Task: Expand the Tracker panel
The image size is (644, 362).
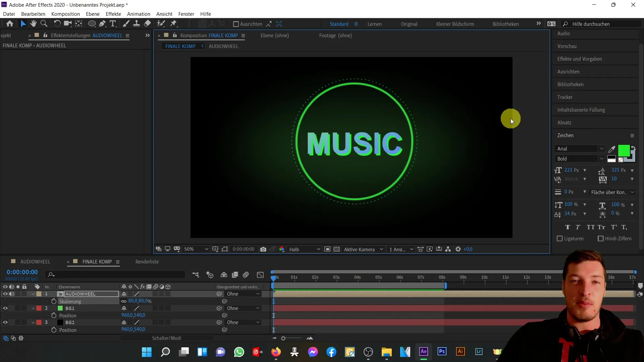Action: pos(565,97)
